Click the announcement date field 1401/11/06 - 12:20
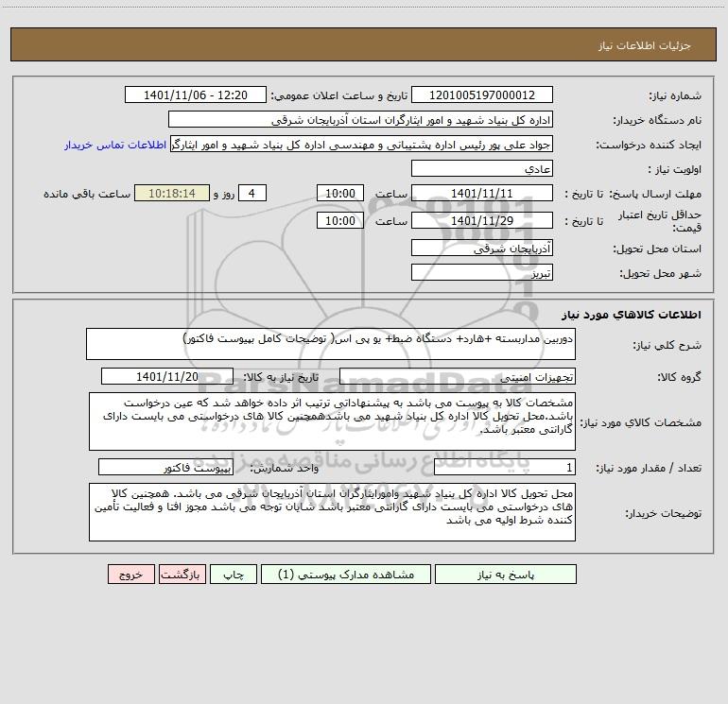 point(196,95)
